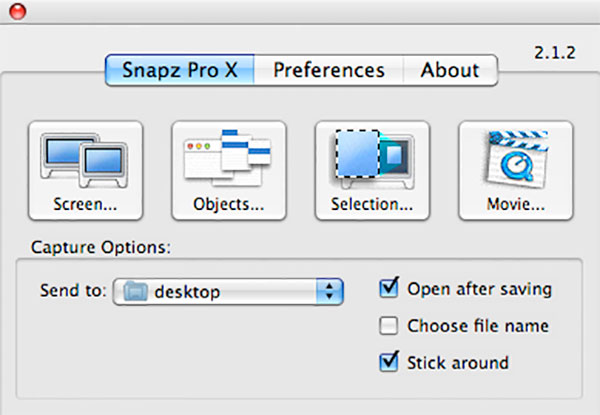Uncheck Open after saving
600x415 pixels.
tap(389, 288)
